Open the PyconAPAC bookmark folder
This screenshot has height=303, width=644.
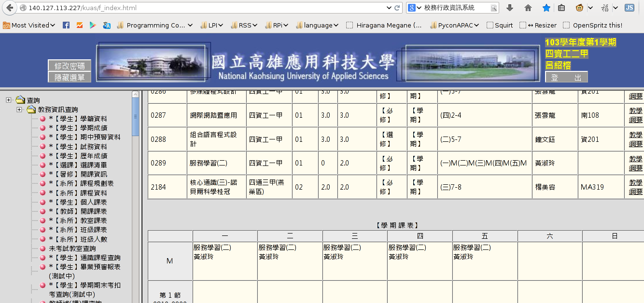pyautogui.click(x=454, y=25)
